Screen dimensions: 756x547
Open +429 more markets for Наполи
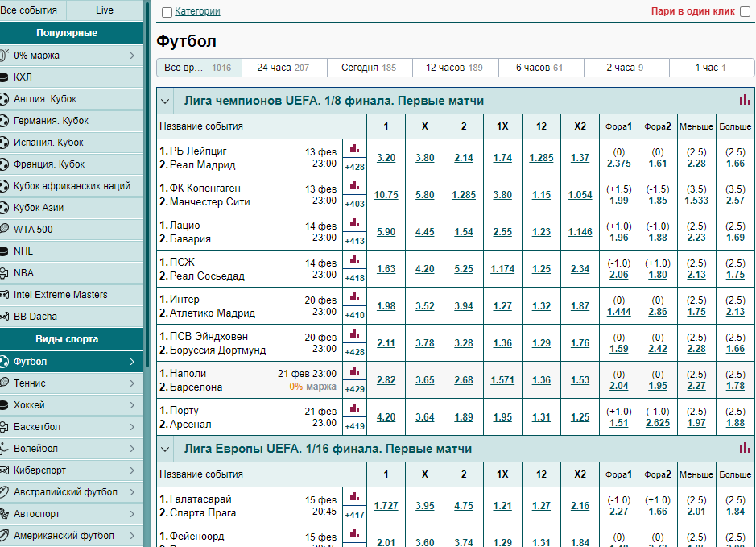click(x=355, y=389)
